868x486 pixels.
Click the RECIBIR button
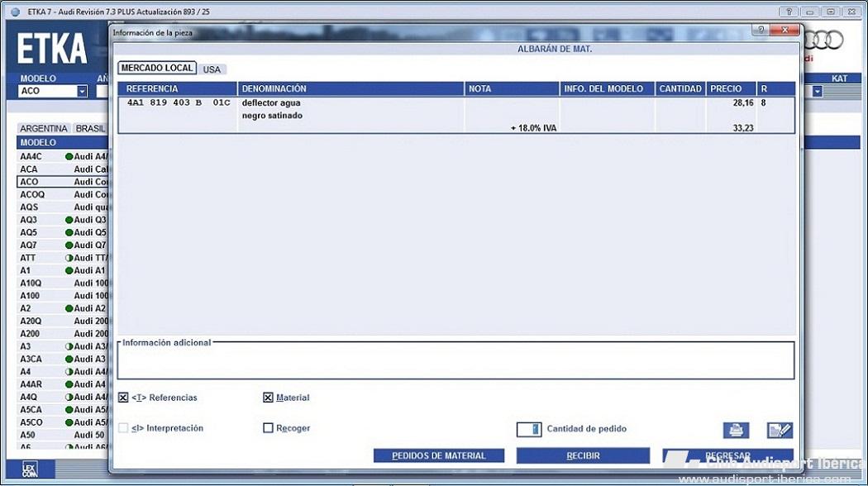pos(584,455)
